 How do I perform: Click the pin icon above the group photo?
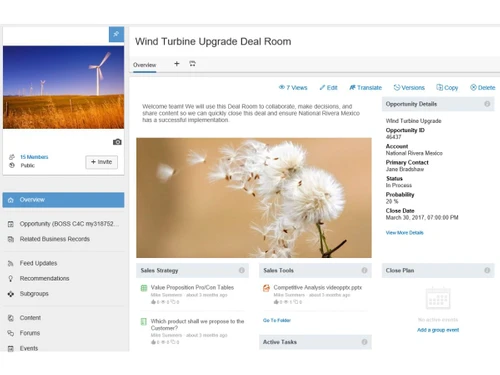tap(116, 34)
